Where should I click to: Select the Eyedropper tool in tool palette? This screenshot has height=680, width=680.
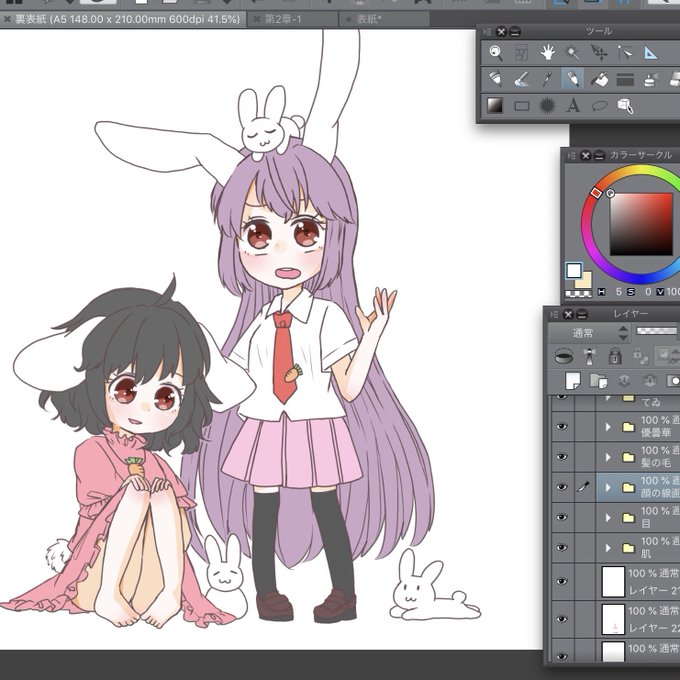[x=547, y=79]
